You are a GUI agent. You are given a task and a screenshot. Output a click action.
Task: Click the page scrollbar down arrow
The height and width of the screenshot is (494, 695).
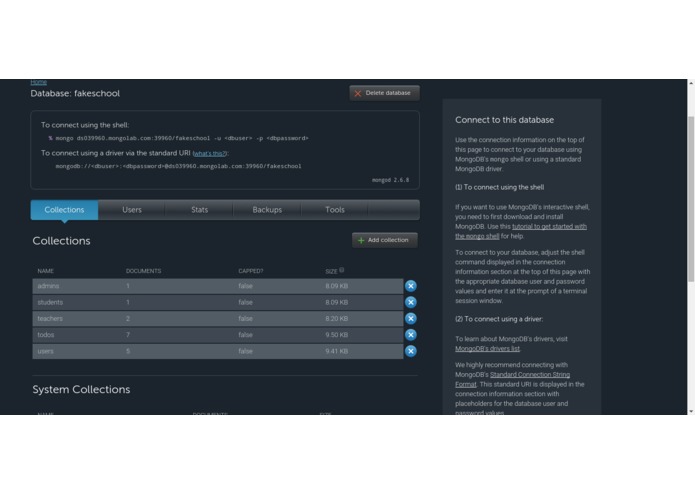pos(691,411)
